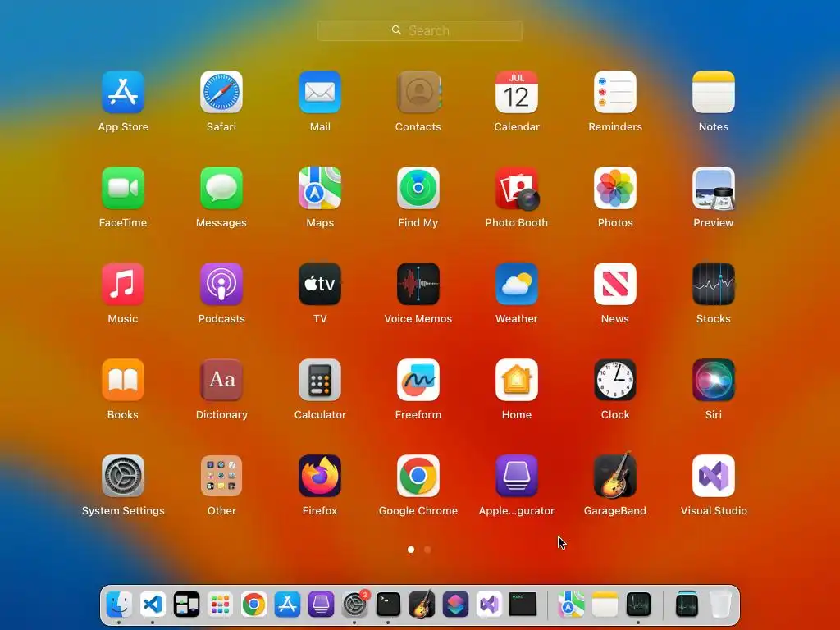Launch Podcasts
840x630 pixels.
(221, 284)
